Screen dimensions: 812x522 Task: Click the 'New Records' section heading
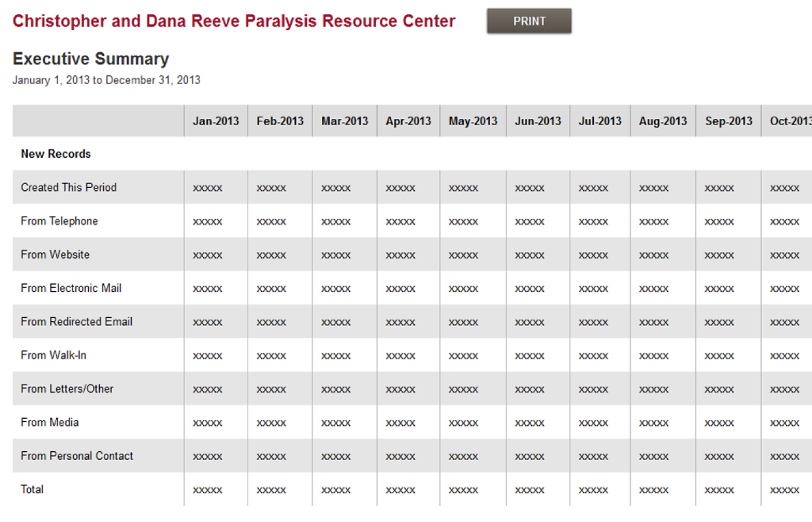pos(56,154)
